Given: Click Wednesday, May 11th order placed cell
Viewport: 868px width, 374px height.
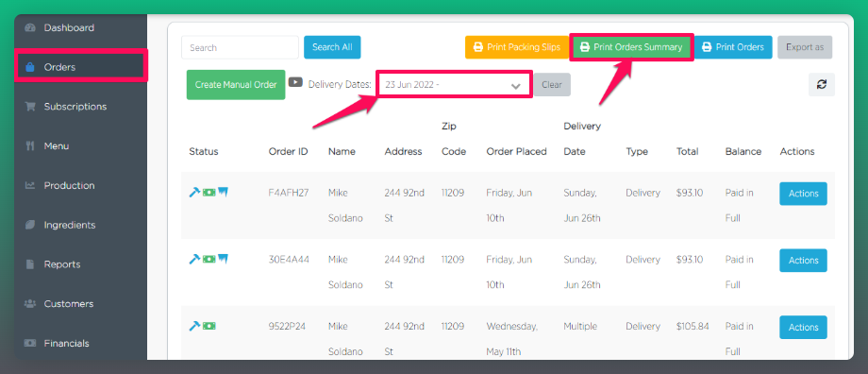Looking at the screenshot, I should (512, 339).
